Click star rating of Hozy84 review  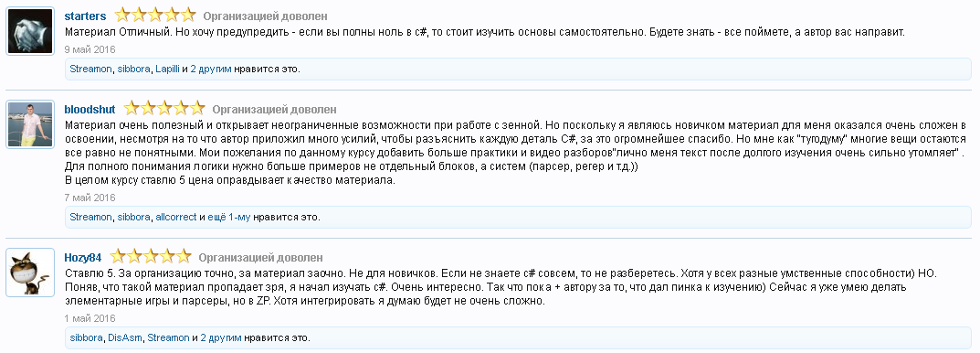coord(151,256)
